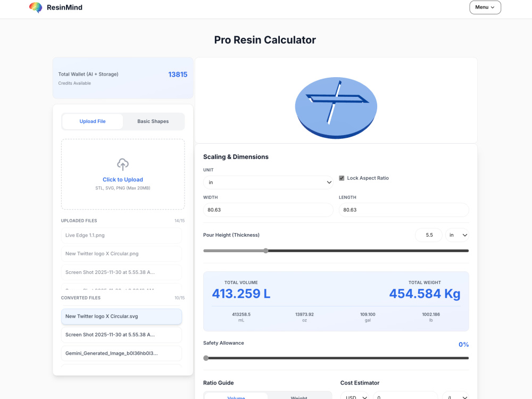Image resolution: width=532 pixels, height=399 pixels.
Task: Click the Safety Allowance slider handle
Action: click(206, 358)
